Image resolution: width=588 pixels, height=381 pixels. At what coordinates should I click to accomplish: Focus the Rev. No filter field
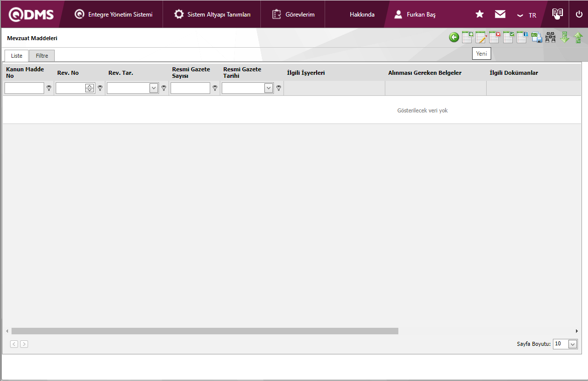pyautogui.click(x=71, y=88)
